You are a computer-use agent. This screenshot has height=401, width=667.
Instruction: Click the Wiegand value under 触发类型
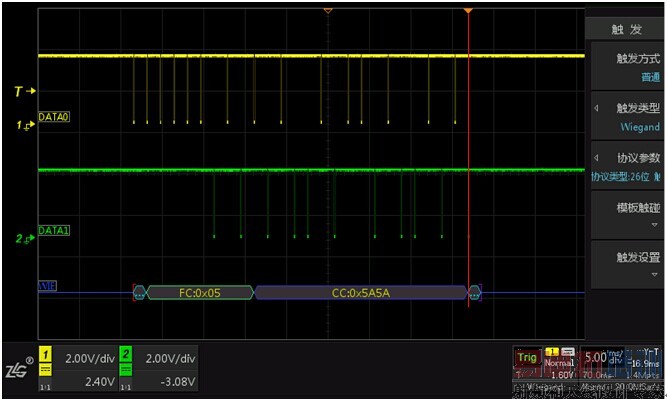[640, 127]
